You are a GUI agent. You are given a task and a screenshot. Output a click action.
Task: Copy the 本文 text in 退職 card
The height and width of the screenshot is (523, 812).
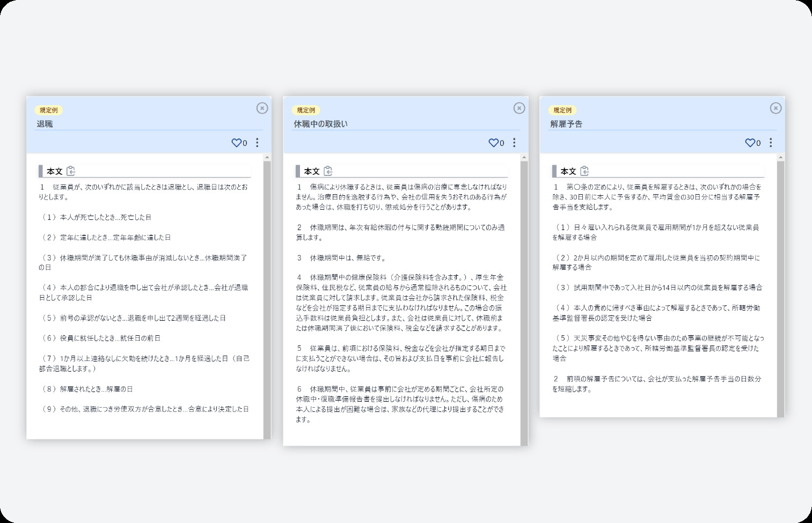71,171
